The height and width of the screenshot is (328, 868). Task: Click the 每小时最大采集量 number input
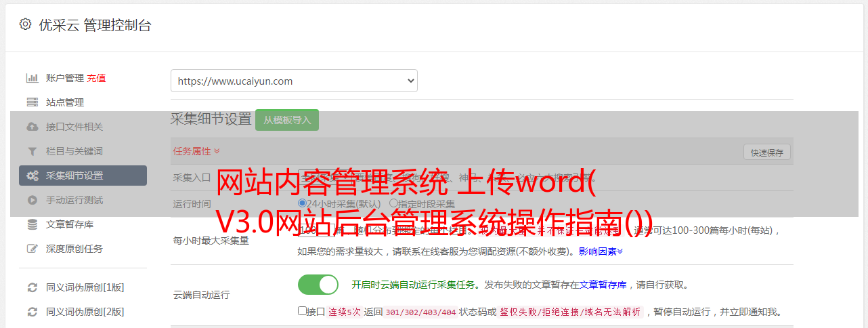[x=315, y=230]
